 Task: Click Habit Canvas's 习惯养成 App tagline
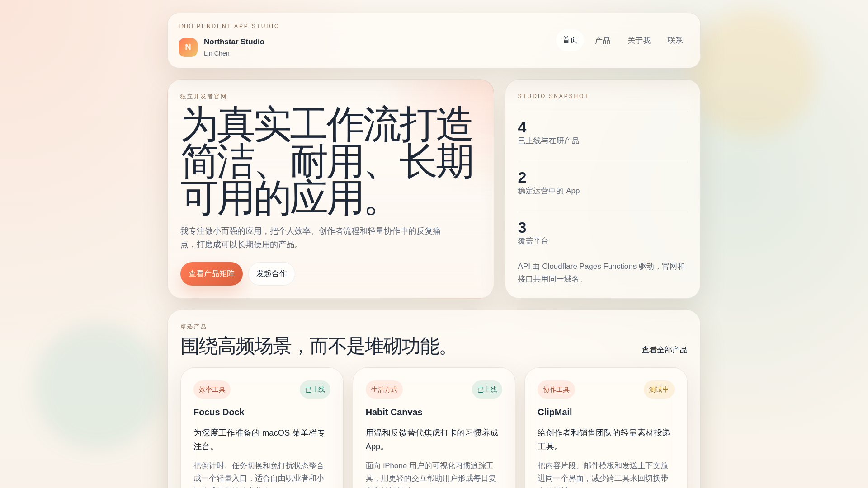(432, 440)
